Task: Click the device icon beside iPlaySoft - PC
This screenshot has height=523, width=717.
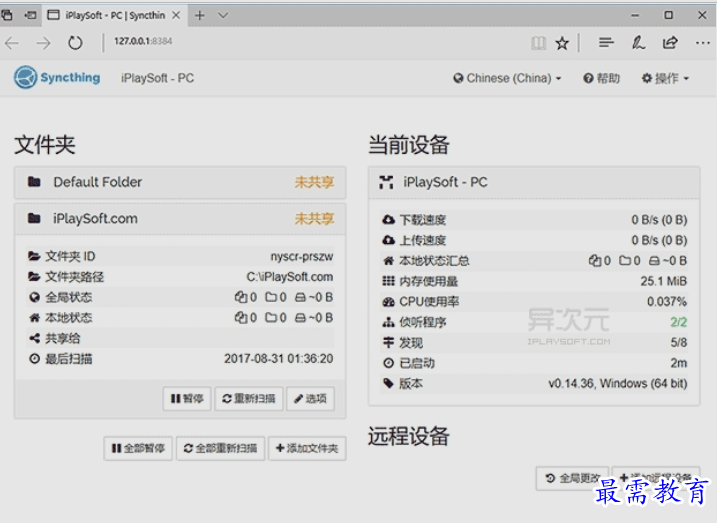Action: tap(386, 182)
